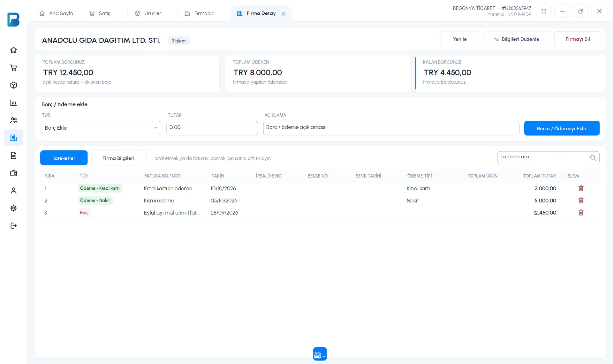The image size is (613, 364).
Task: Open the settings gear sidebar icon
Action: coord(13,208)
